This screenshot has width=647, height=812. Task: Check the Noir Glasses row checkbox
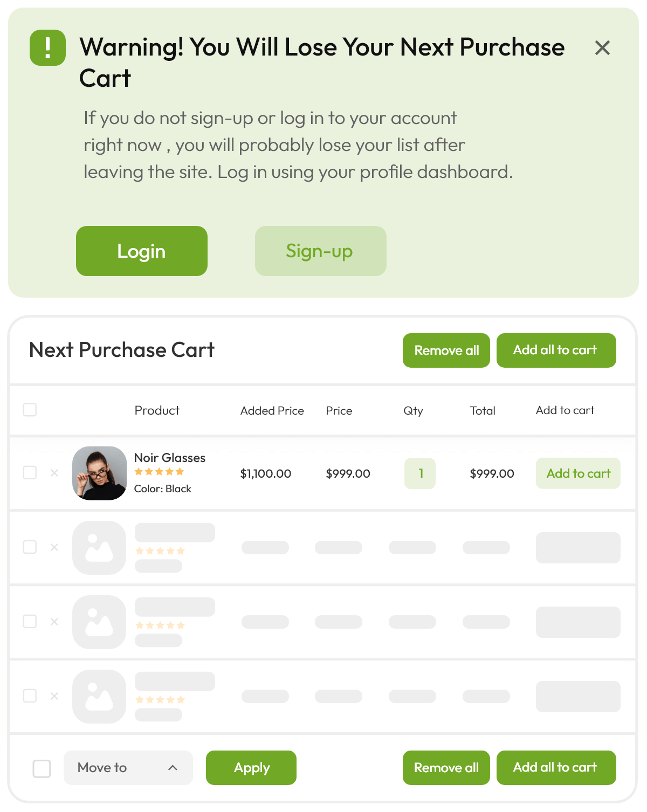click(x=30, y=473)
